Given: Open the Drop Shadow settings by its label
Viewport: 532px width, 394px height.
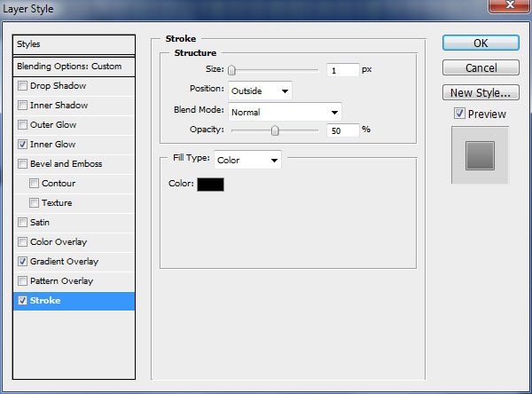Looking at the screenshot, I should 58,85.
